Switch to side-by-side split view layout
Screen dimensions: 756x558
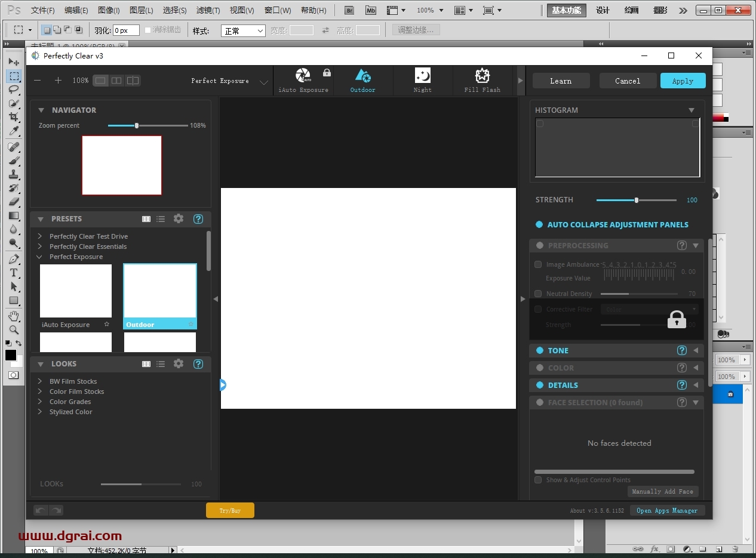pyautogui.click(x=116, y=81)
